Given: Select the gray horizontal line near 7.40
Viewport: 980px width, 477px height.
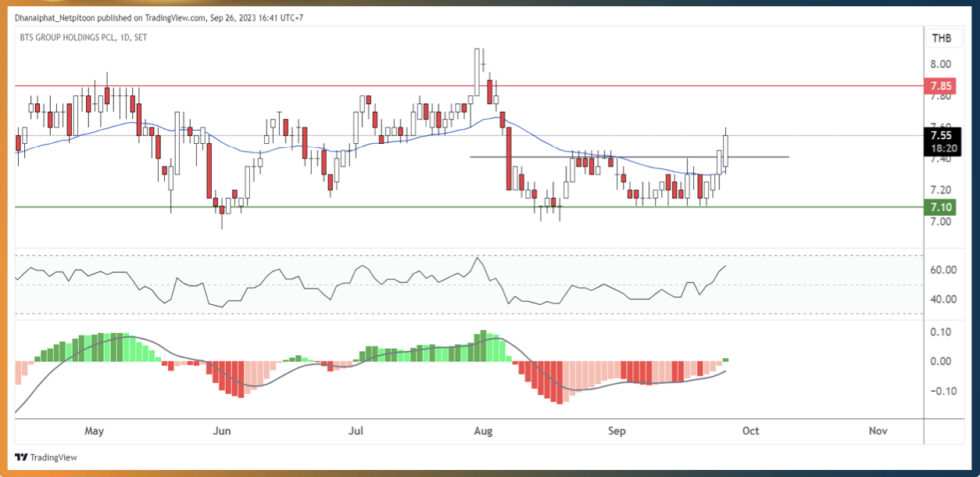Looking at the screenshot, I should (629, 157).
